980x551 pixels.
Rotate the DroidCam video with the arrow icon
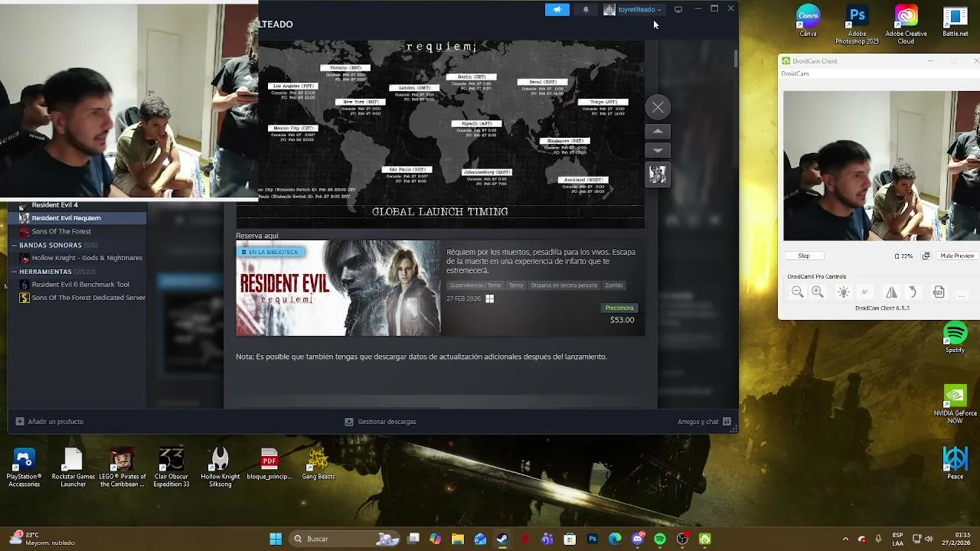point(912,292)
